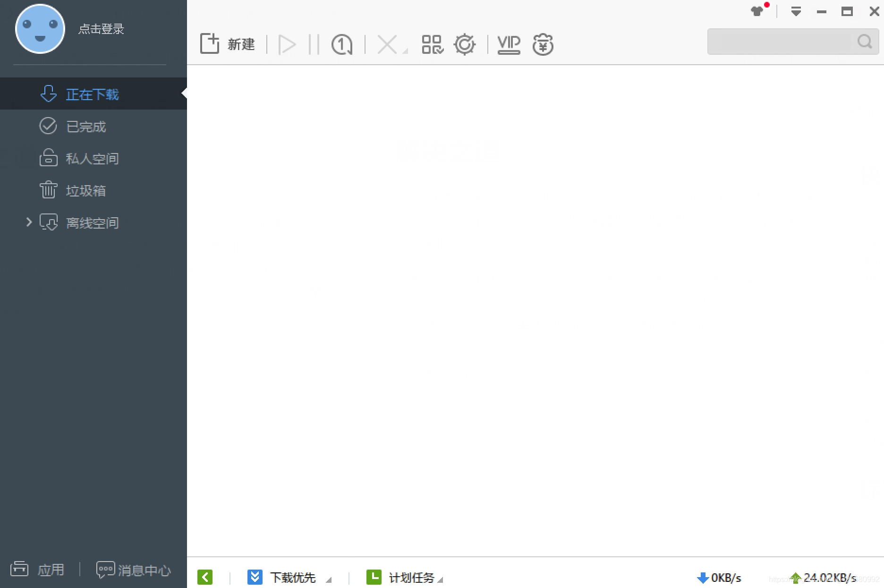Minimize the download manager window
Image resolution: width=884 pixels, height=588 pixels.
pos(822,12)
